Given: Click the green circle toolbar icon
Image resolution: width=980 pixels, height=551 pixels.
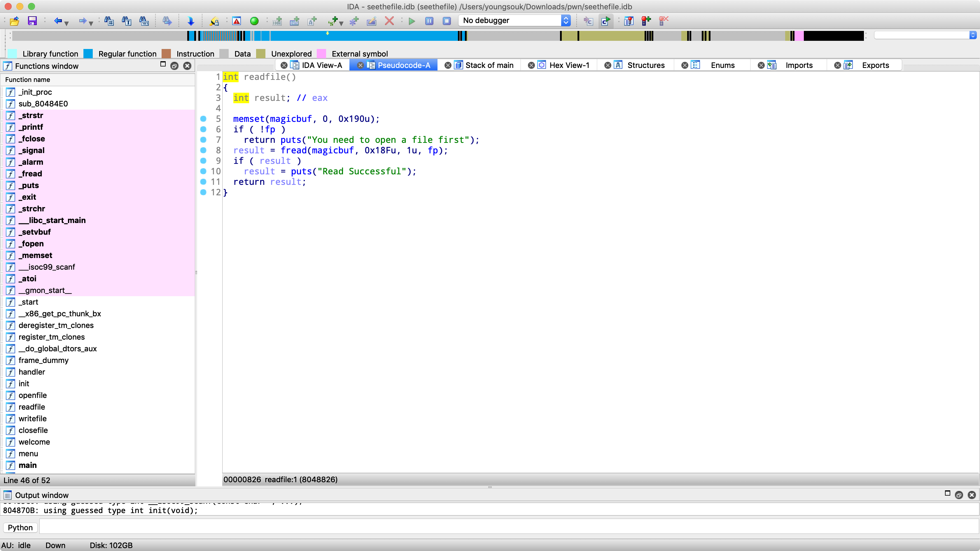Looking at the screenshot, I should [x=254, y=21].
